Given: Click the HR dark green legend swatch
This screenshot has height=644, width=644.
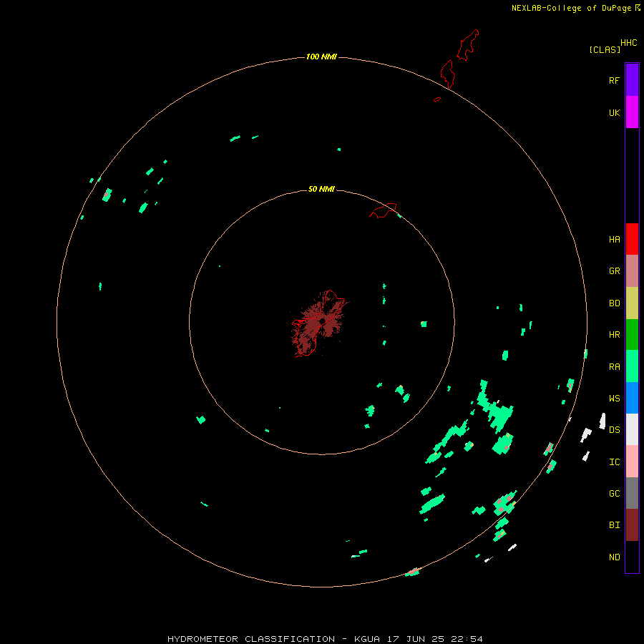Looking at the screenshot, I should tap(632, 335).
